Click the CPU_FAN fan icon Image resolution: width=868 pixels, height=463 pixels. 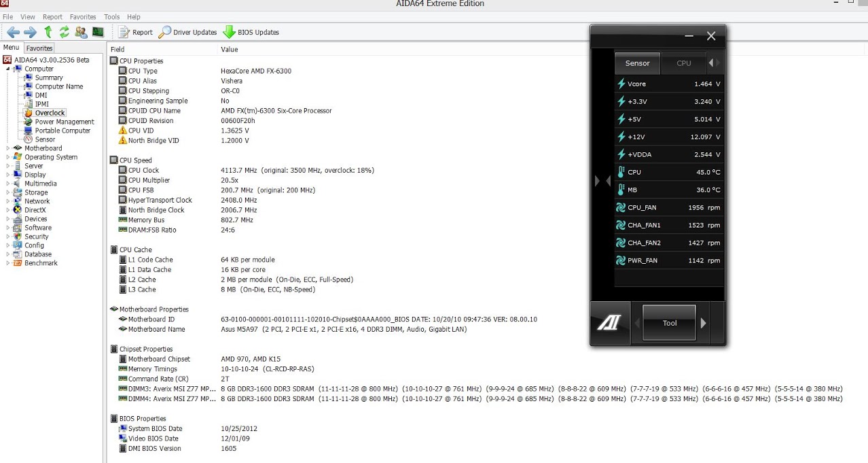tap(621, 207)
